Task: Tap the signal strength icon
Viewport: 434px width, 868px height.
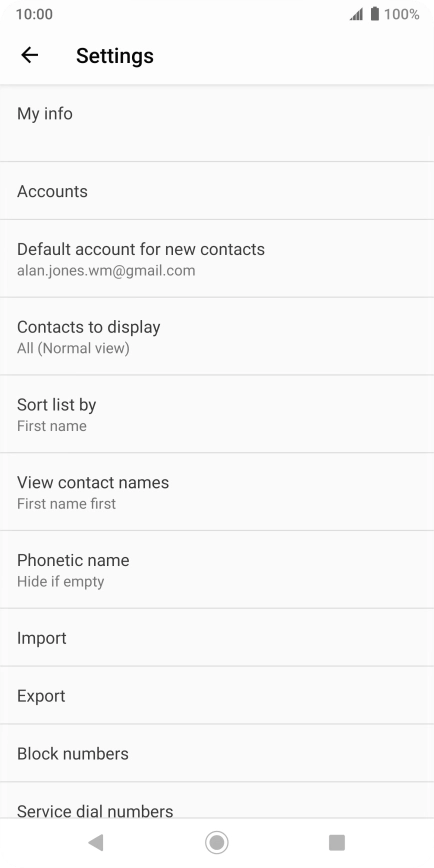Action: coord(356,14)
